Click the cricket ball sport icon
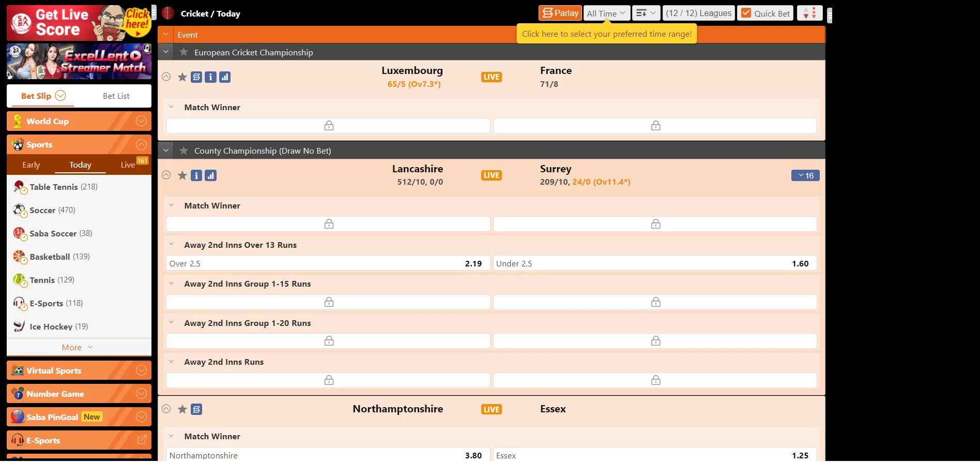Viewport: 980px width, 462px height. tap(168, 13)
